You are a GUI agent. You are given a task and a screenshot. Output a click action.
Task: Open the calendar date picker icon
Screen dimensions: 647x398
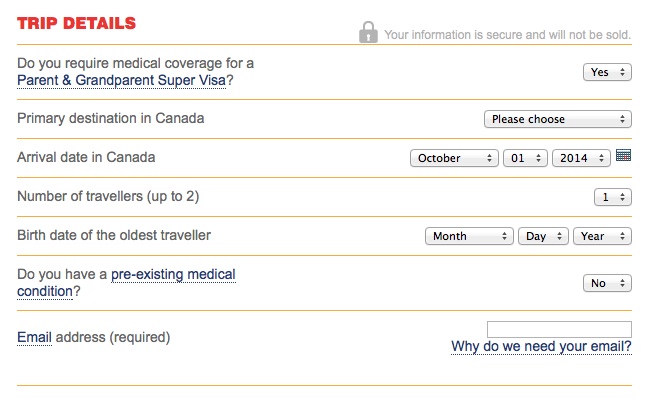coord(623,155)
